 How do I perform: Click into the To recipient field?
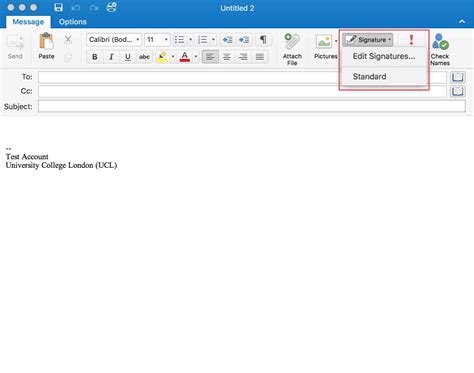tap(242, 77)
